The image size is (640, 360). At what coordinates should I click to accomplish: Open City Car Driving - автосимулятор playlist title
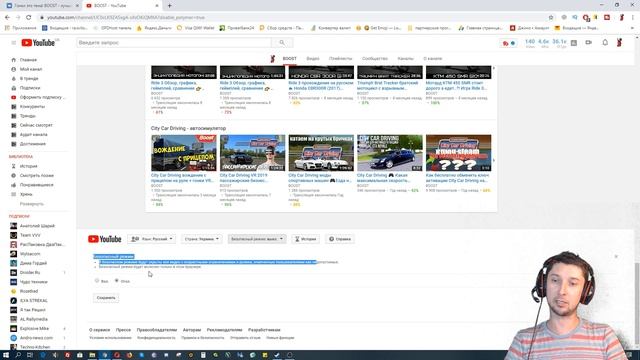tap(188, 128)
